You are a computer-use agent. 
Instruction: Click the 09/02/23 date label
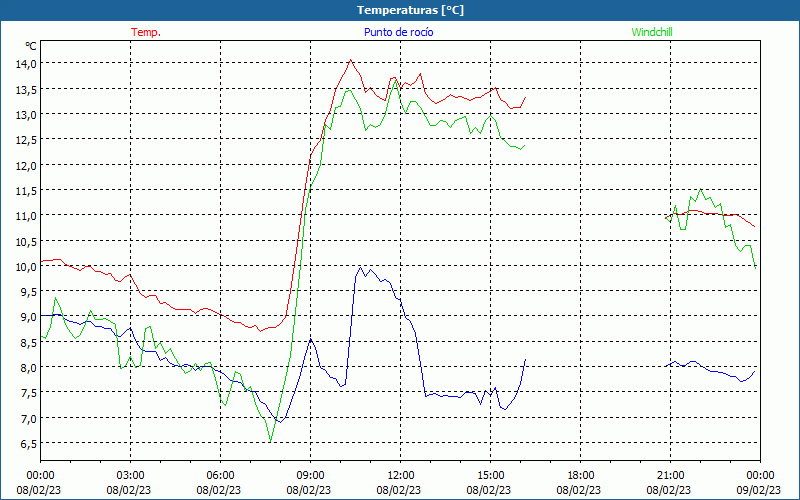(x=759, y=490)
